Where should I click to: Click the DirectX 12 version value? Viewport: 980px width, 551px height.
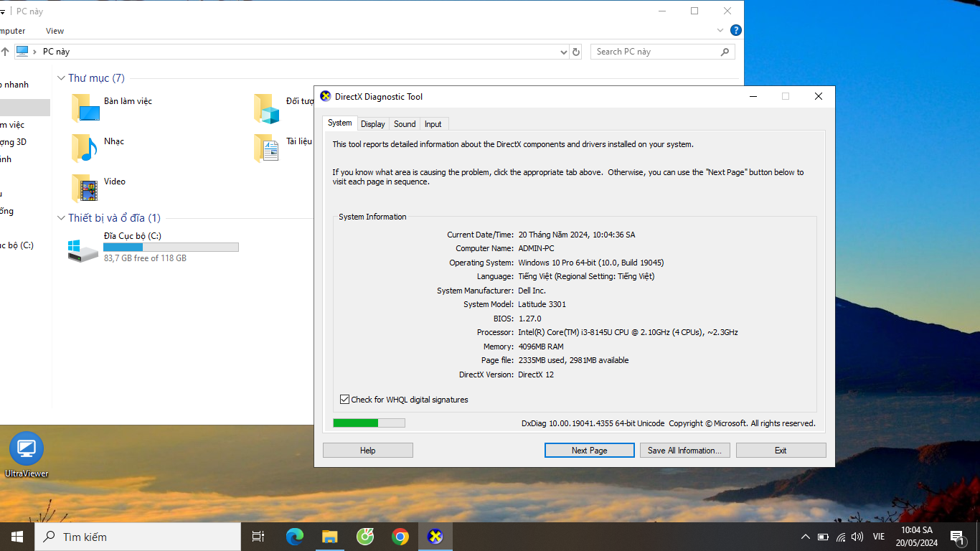(x=536, y=375)
